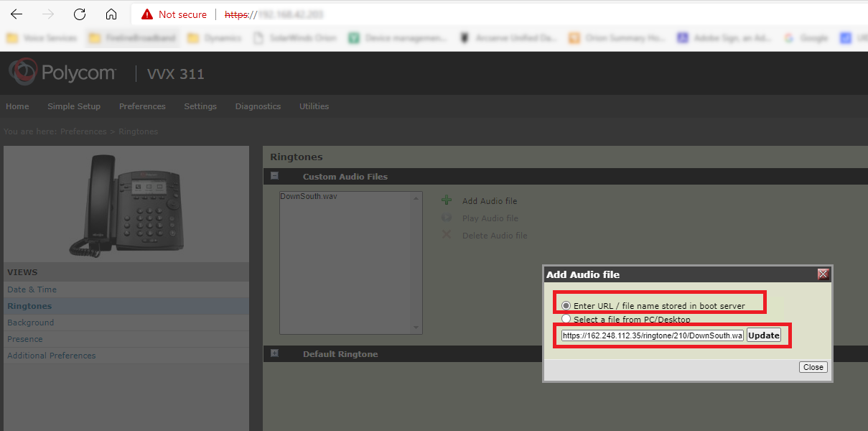Click the green plus Add Audio file icon
This screenshot has height=431, width=868.
coord(447,200)
